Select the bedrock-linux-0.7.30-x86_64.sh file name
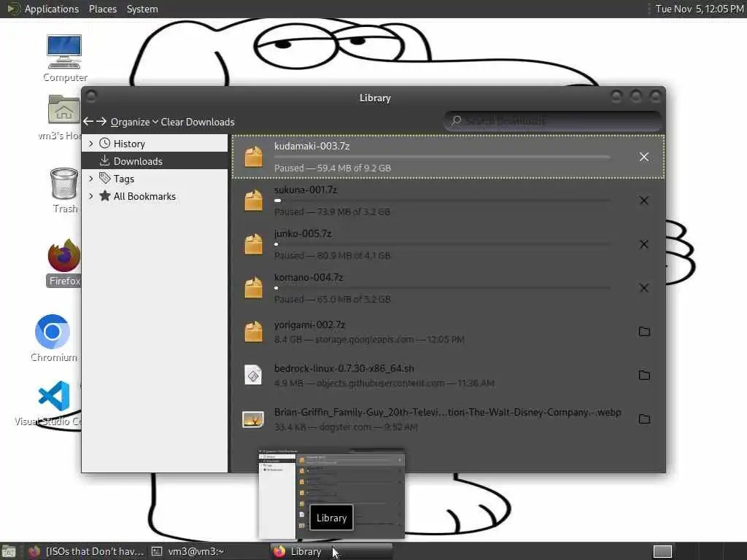The height and width of the screenshot is (560, 747). pos(344,368)
